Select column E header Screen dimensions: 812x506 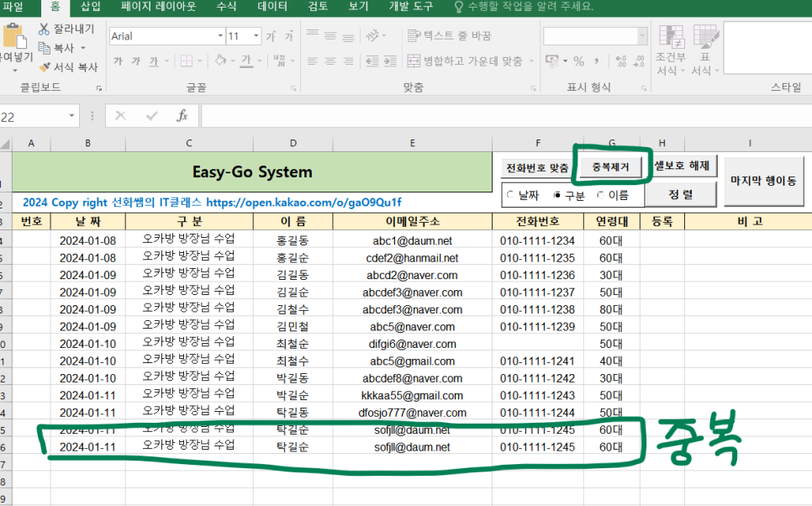tap(412, 144)
